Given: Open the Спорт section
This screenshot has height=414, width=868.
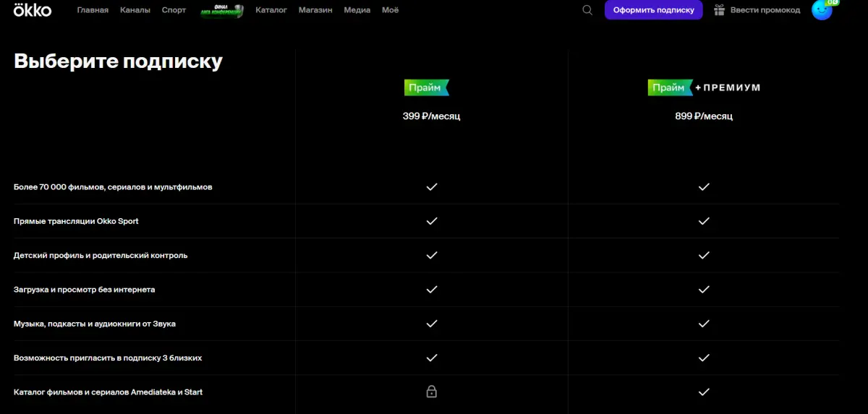Looking at the screenshot, I should [x=174, y=10].
